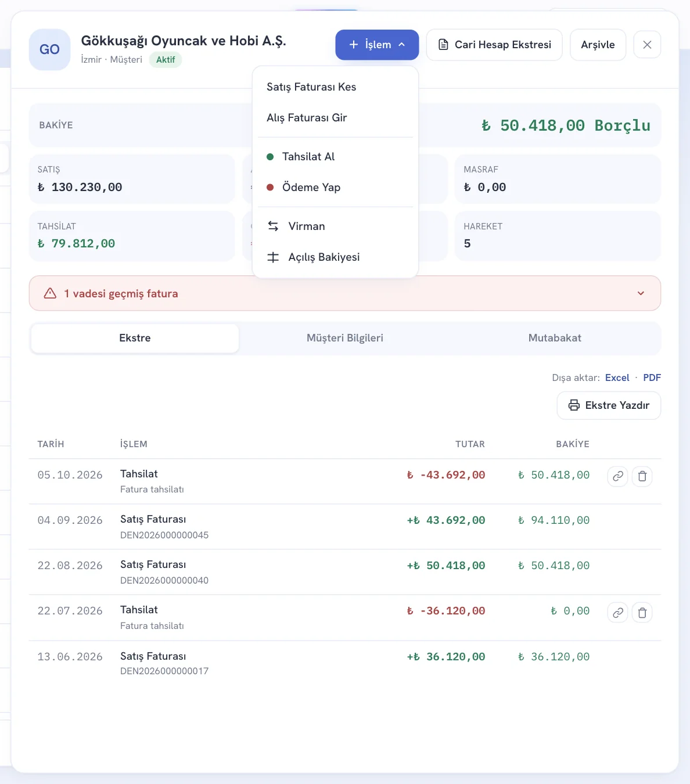Select invoice number DEN2026000000045

[164, 535]
